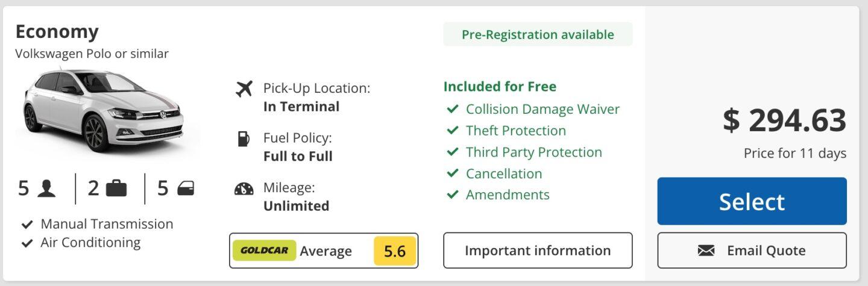
Task: Click the Pre-Registration available badge
Action: point(538,34)
